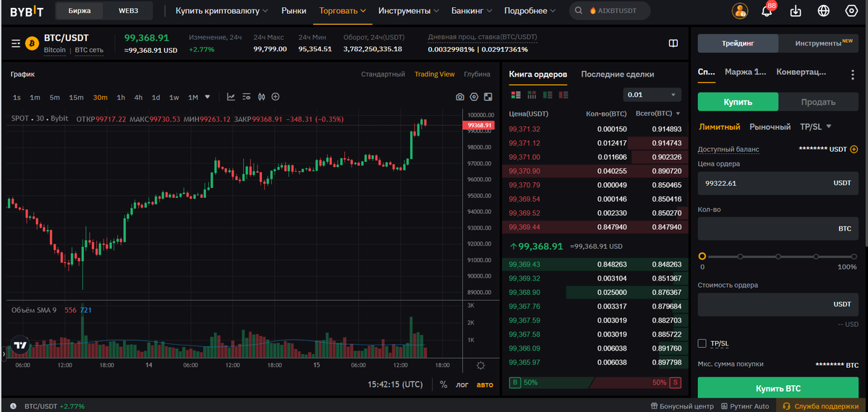
Task: Open the chart display settings icon
Action: coord(246,97)
